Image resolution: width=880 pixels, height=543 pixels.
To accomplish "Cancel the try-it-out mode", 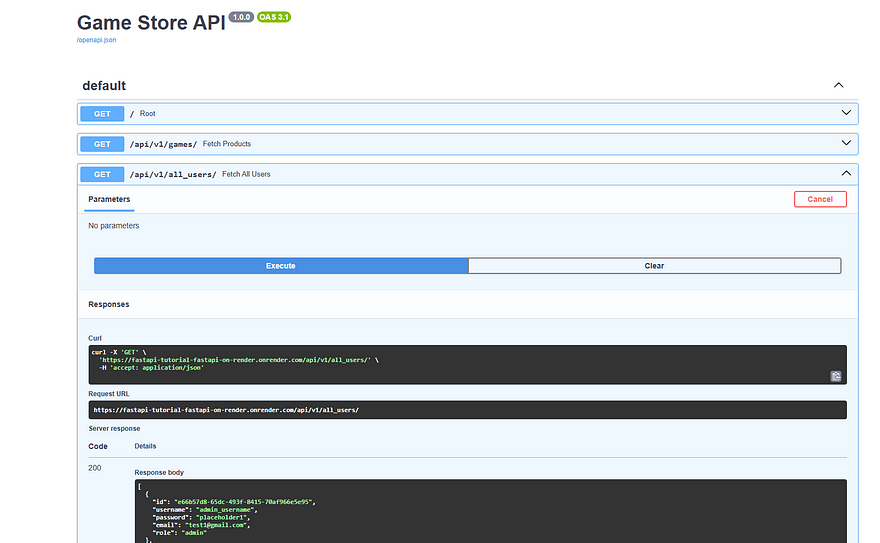I will pos(819,199).
